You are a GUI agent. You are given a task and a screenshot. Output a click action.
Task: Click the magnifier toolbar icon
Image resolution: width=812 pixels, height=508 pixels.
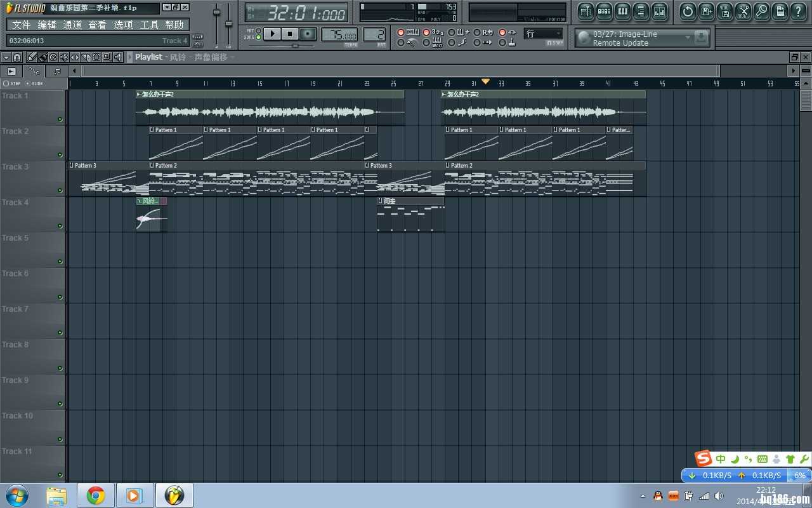pos(762,11)
